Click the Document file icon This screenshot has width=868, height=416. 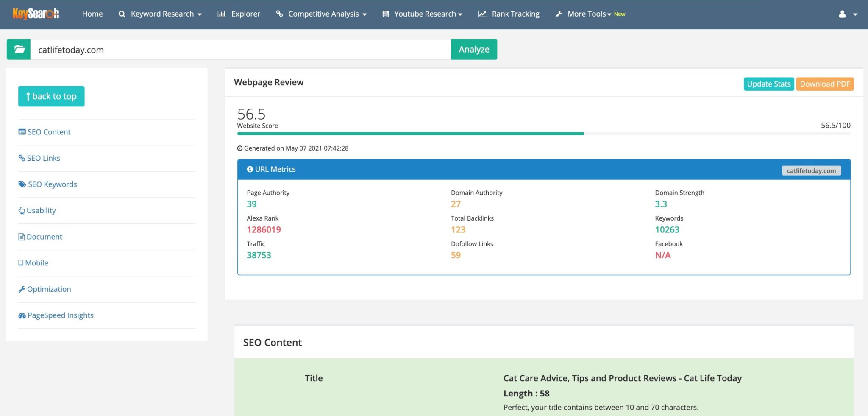[x=22, y=237]
